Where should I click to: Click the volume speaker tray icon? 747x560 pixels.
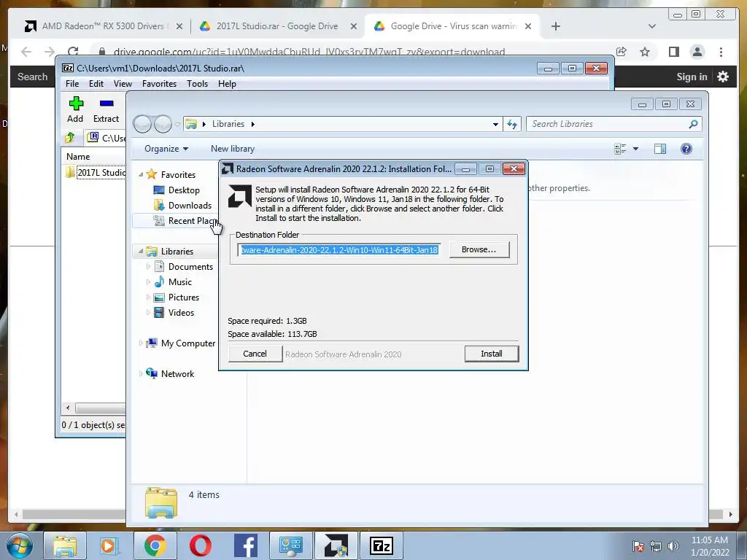[x=673, y=546]
